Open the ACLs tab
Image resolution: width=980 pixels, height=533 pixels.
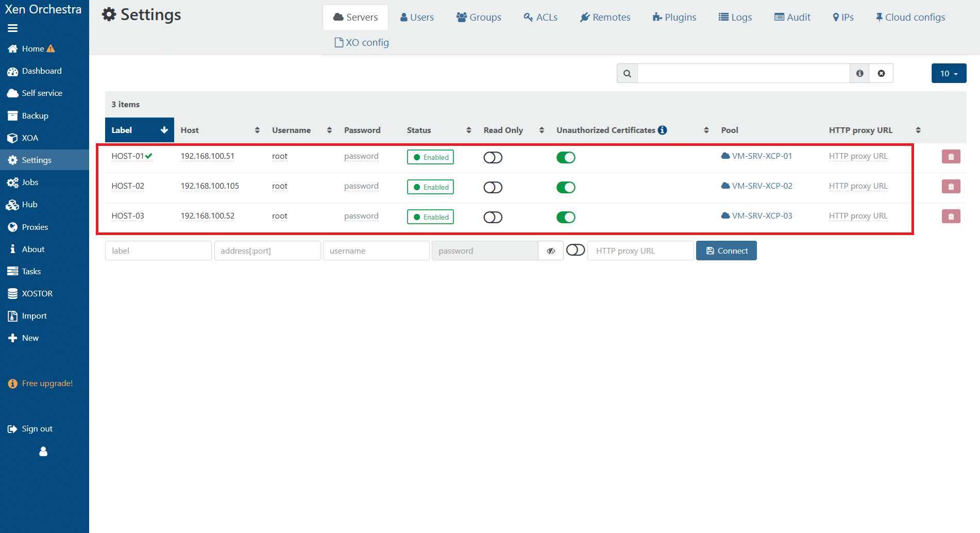point(540,17)
